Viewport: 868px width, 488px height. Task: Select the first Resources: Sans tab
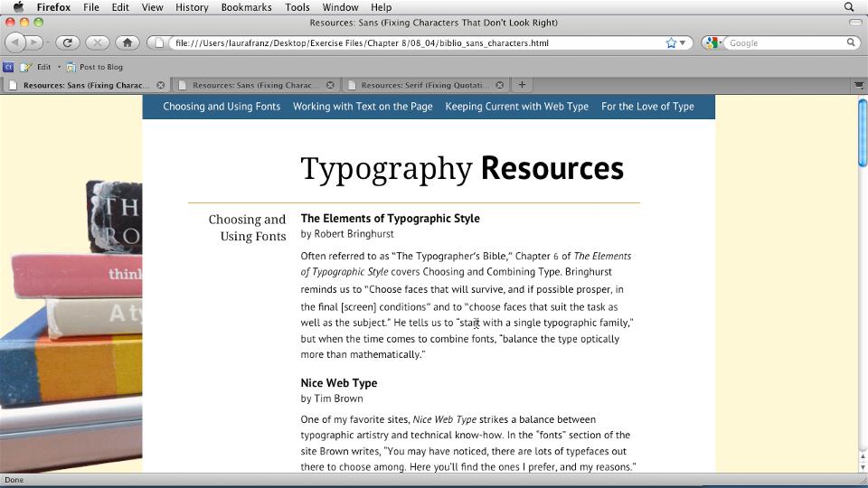pos(86,85)
